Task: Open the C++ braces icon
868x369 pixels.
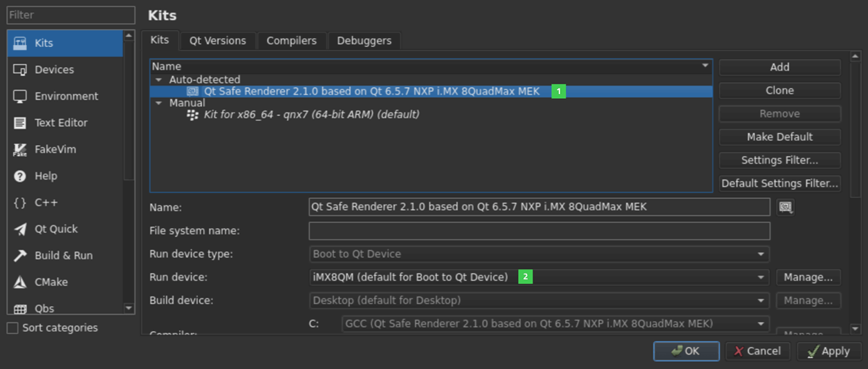Action: [20, 202]
